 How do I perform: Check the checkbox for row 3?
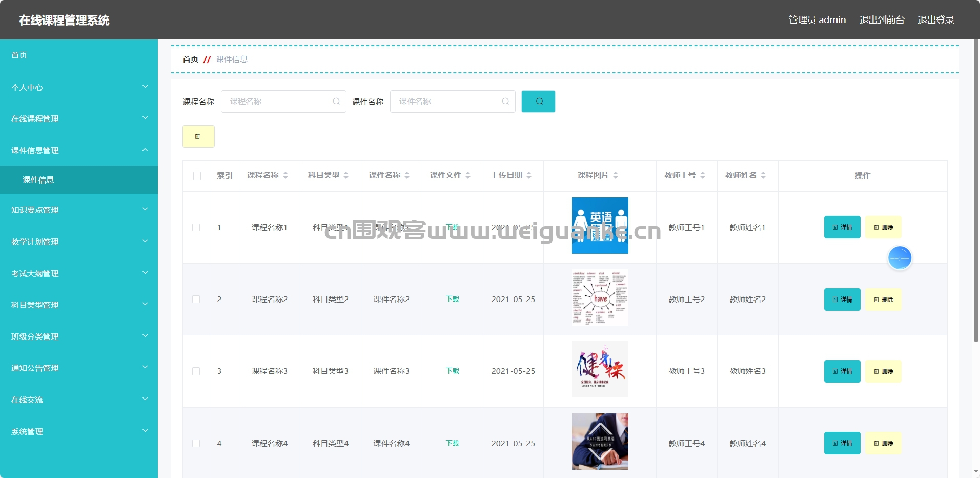[x=196, y=371]
